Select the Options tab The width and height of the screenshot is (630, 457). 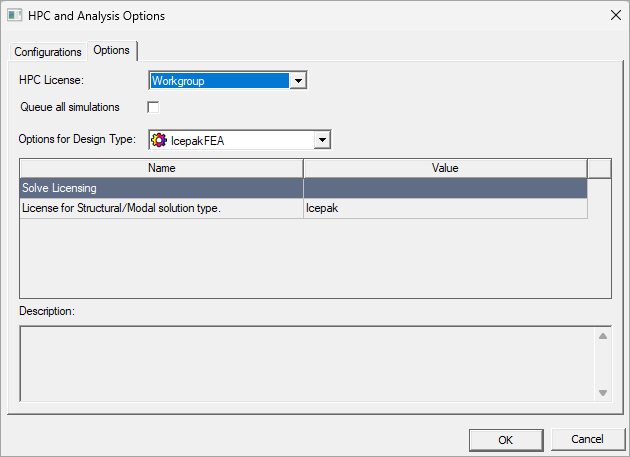point(112,50)
